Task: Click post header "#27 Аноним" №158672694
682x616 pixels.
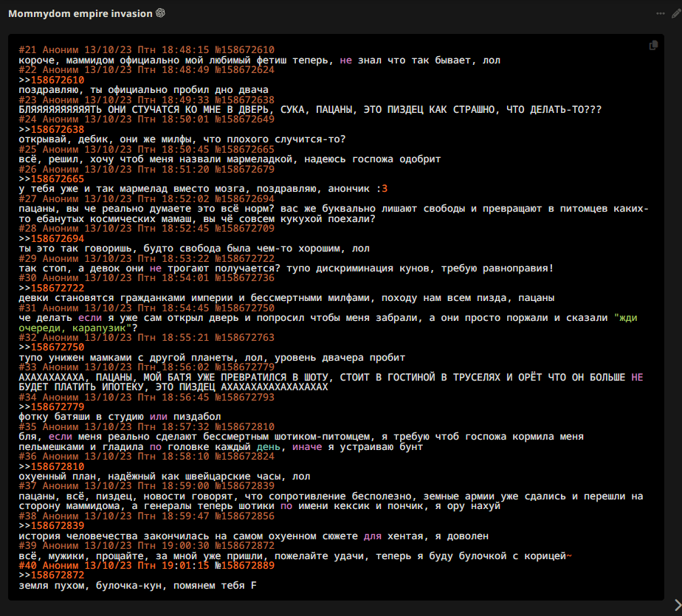Action: (147, 198)
